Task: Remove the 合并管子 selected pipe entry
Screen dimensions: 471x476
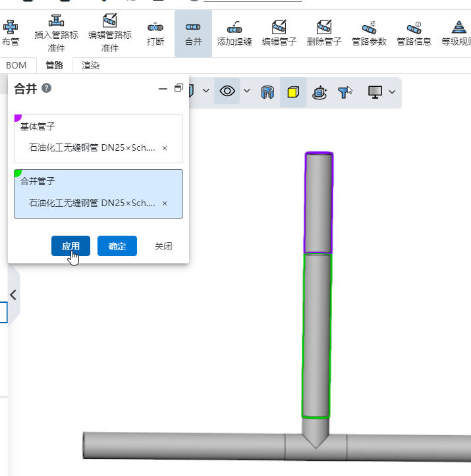Action: point(165,203)
